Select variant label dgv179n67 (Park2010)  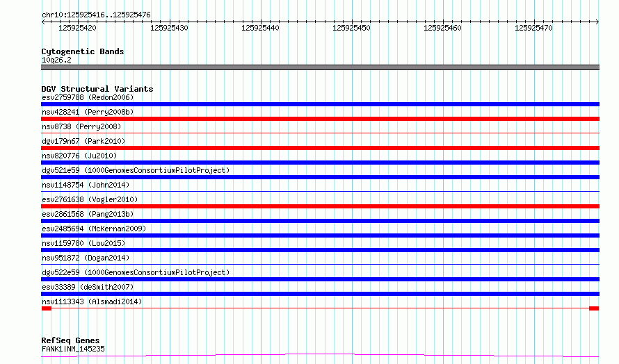83,141
